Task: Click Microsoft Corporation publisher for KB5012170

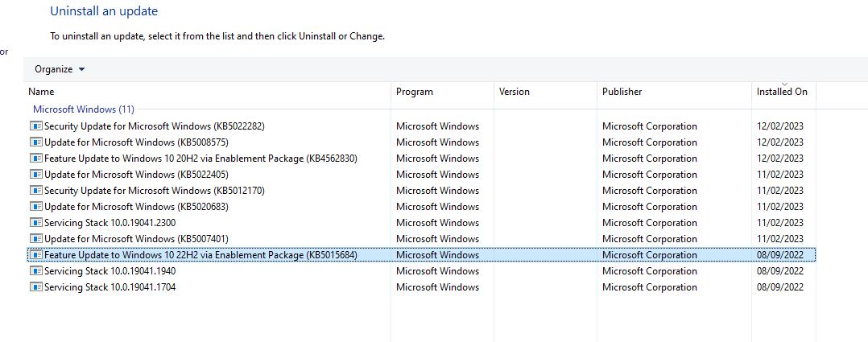Action: (x=650, y=191)
